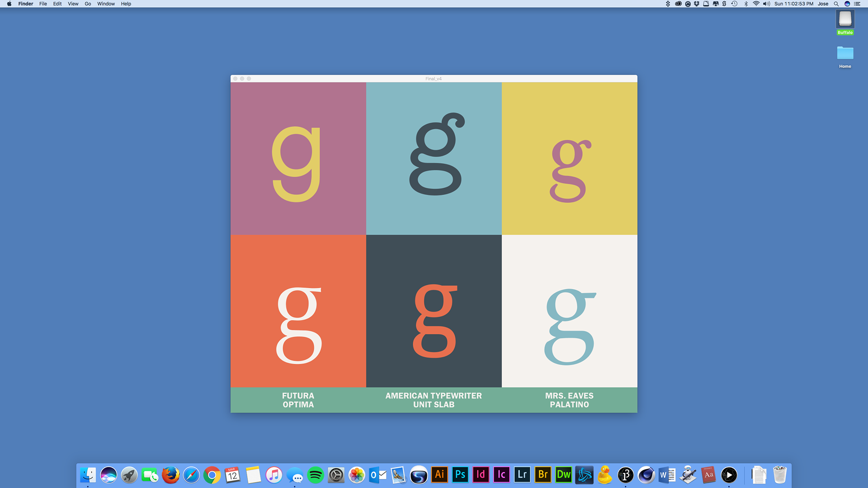Launch Cinema 4D from the Dock
The width and height of the screenshot is (868, 488).
click(x=646, y=475)
